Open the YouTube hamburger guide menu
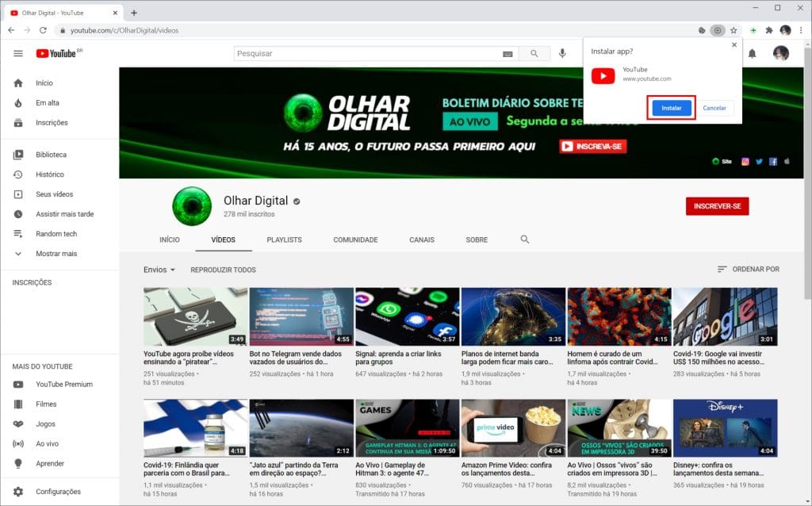This screenshot has height=506, width=812. 18,53
